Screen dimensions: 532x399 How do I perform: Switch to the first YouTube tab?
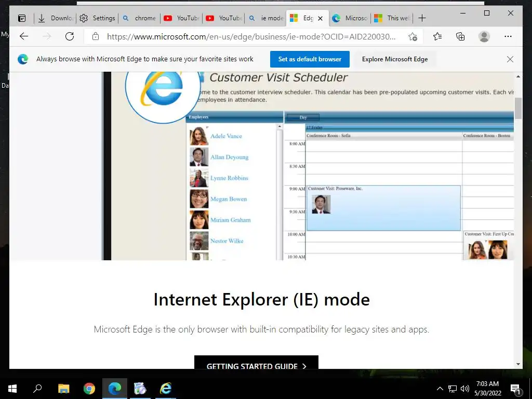(x=181, y=18)
